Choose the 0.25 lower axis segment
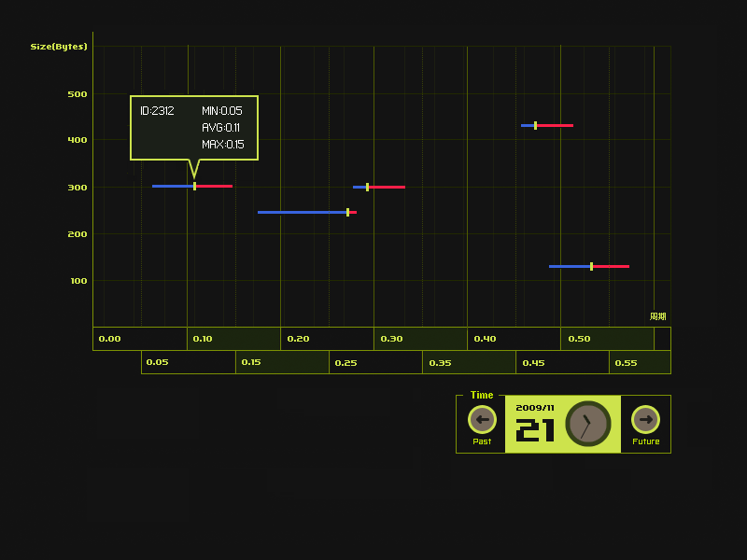Image resolution: width=747 pixels, height=560 pixels. point(375,362)
